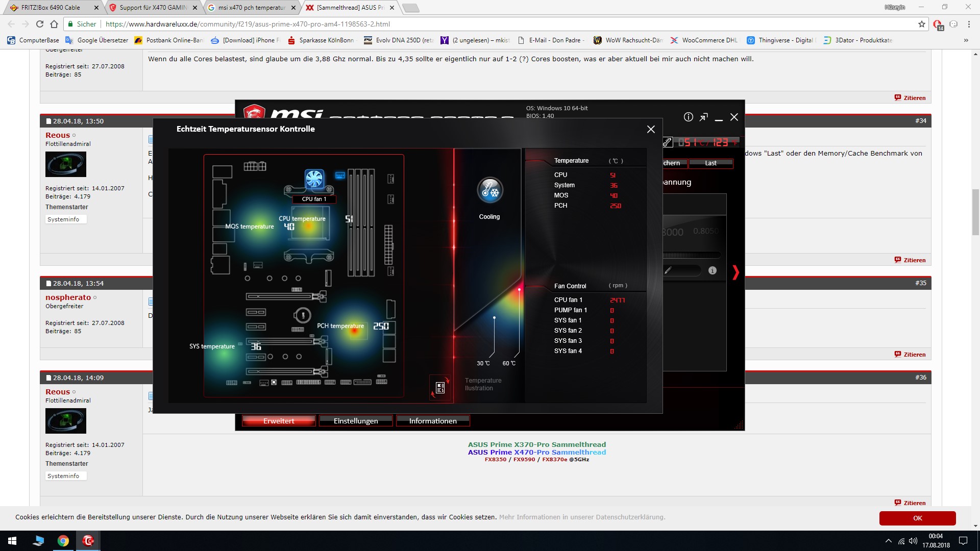Click the thermometer gadget icon beside temperature readout

[x=668, y=142]
